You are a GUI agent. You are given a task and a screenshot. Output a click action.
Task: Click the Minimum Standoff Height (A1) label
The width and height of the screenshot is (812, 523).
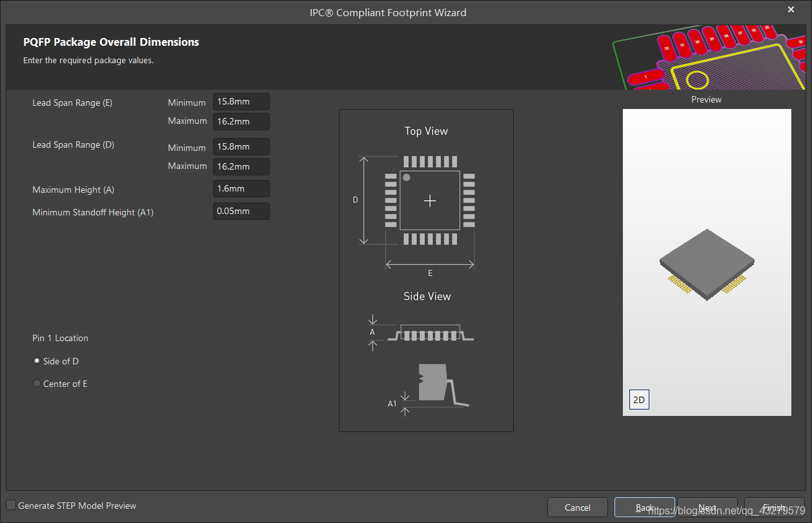[93, 212]
